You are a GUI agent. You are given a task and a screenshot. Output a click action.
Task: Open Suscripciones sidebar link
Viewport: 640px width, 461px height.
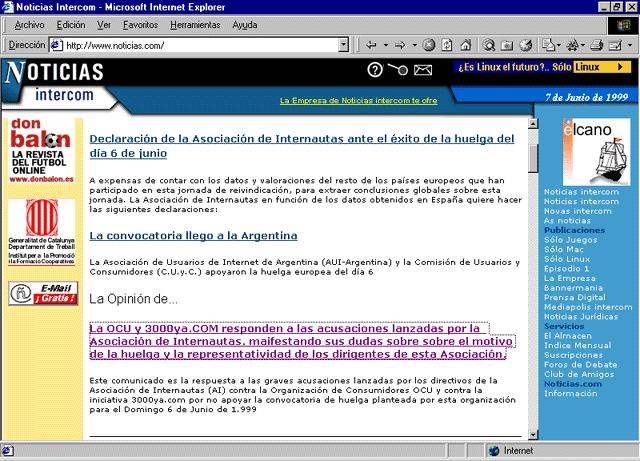[573, 355]
